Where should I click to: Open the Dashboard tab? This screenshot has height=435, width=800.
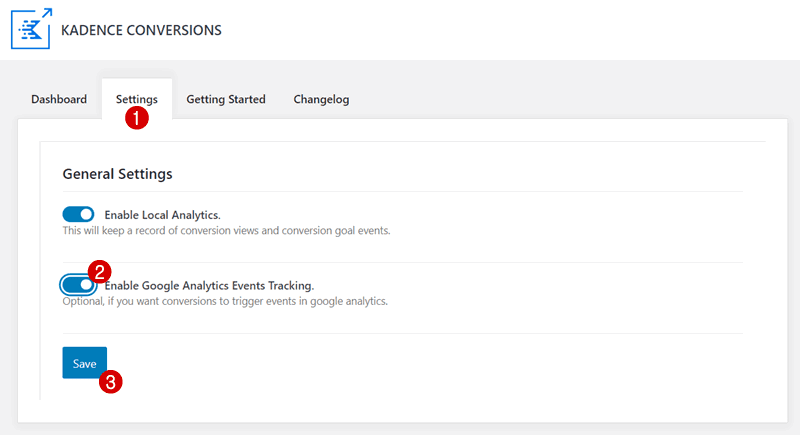[59, 99]
